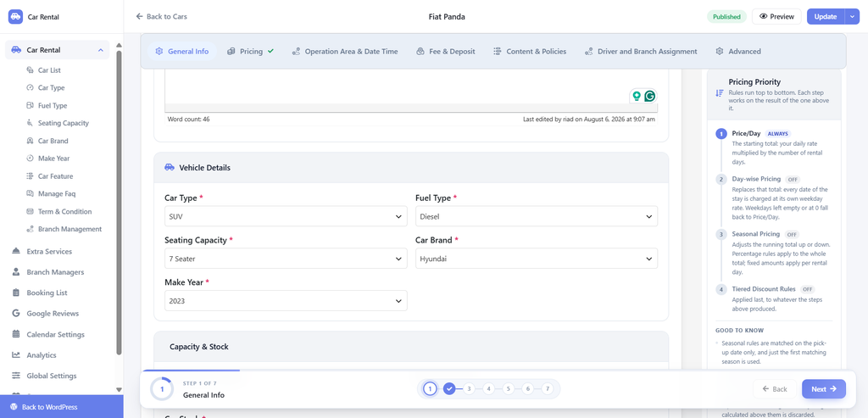868x418 pixels.
Task: Open Car List in the sidebar
Action: click(49, 70)
